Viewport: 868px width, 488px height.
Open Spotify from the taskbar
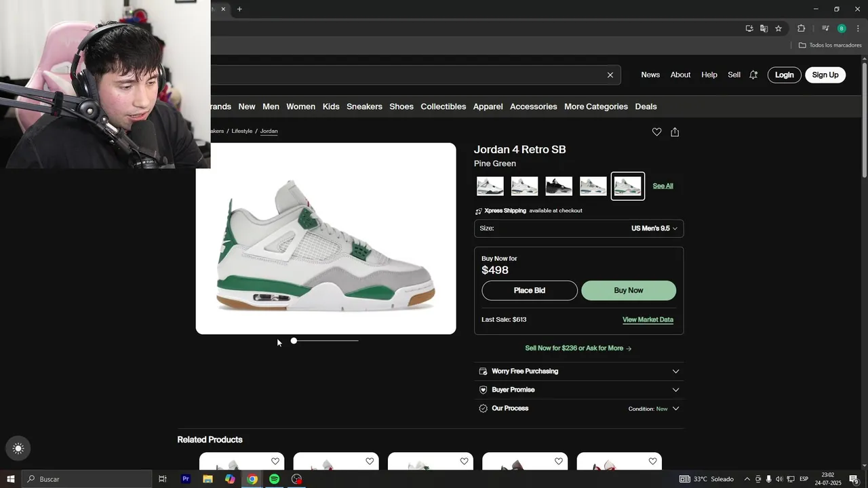274,479
